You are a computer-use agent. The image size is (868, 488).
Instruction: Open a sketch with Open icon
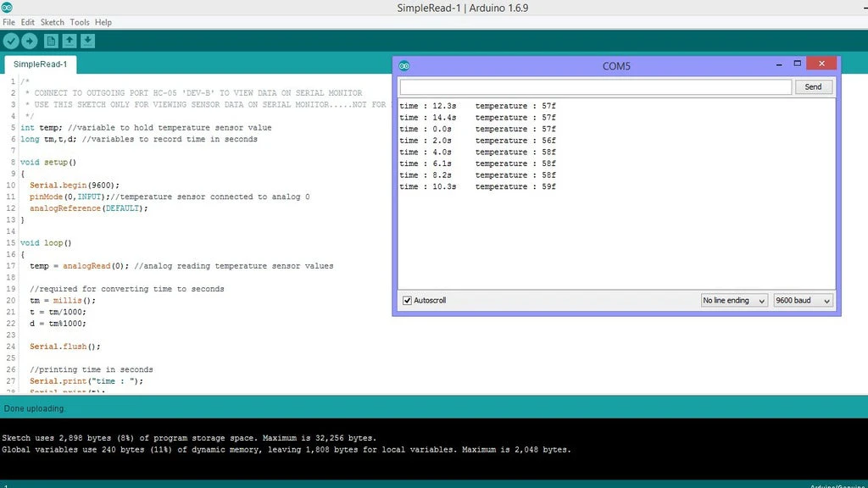pos(70,41)
